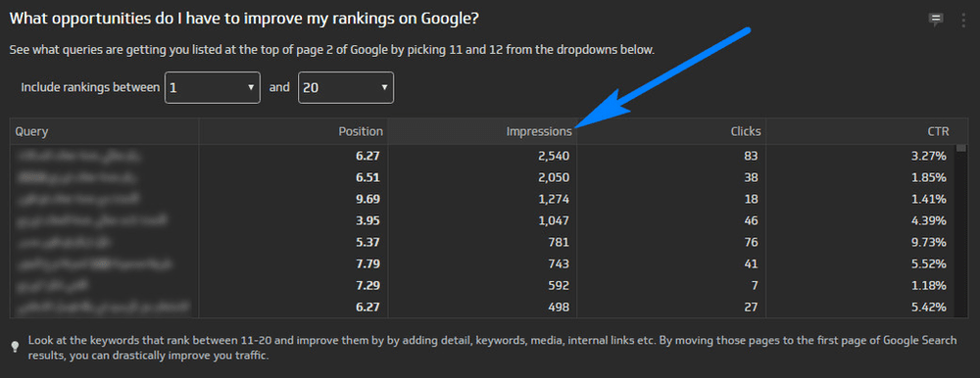Click the 'Include rankings between' label
Screen dimensions: 980x378
pyautogui.click(x=90, y=87)
